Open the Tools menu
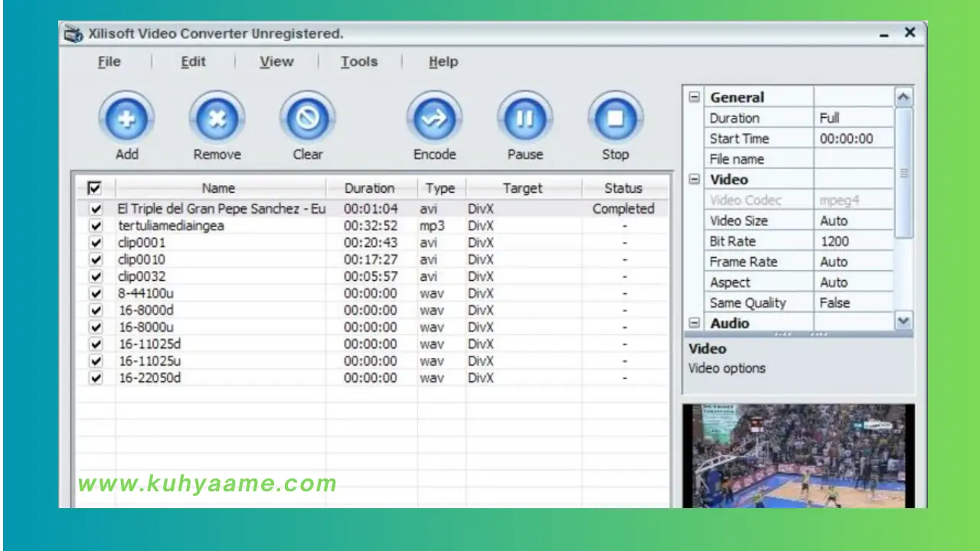The width and height of the screenshot is (980, 551). pos(359,62)
